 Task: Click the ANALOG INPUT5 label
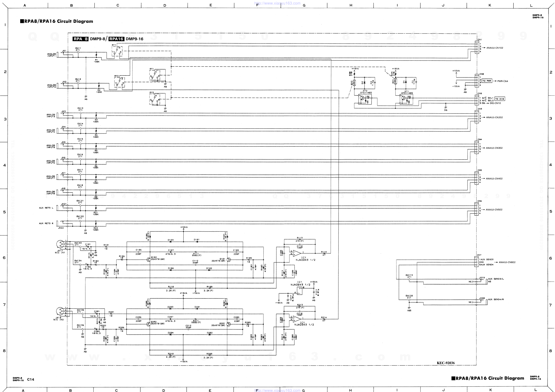pos(51,146)
